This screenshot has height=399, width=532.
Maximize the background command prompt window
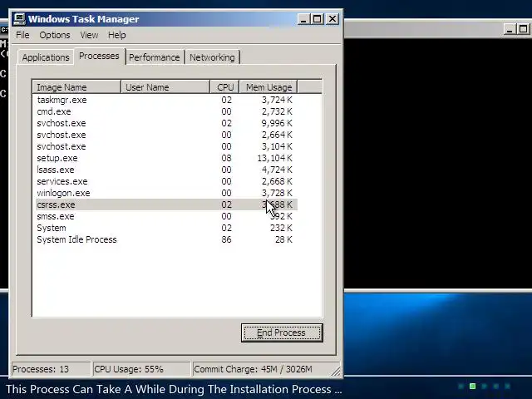point(523,29)
